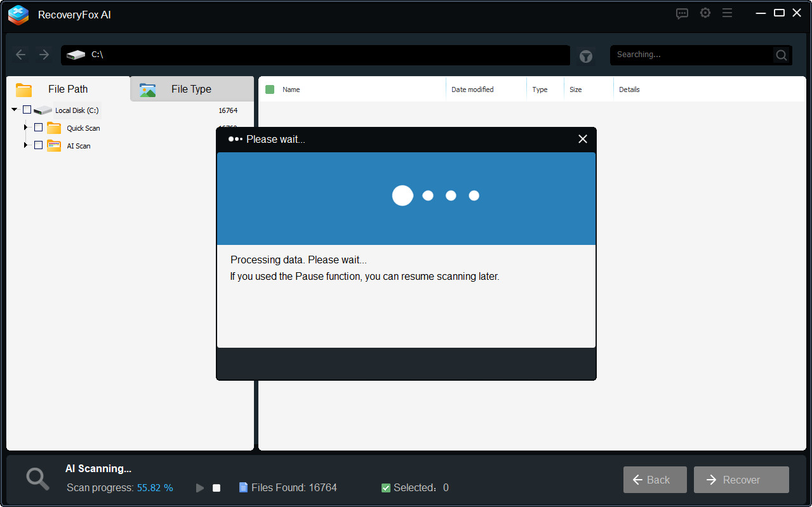
Task: Click the Recover button
Action: coord(742,480)
